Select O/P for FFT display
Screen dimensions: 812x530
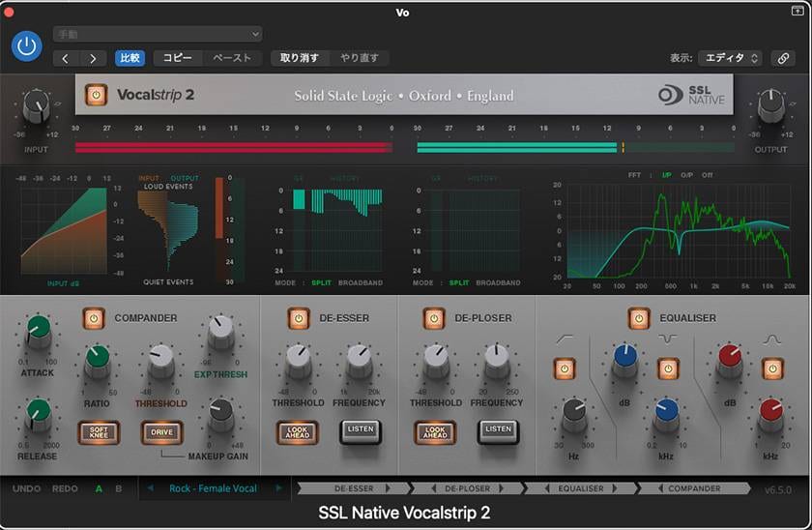686,175
